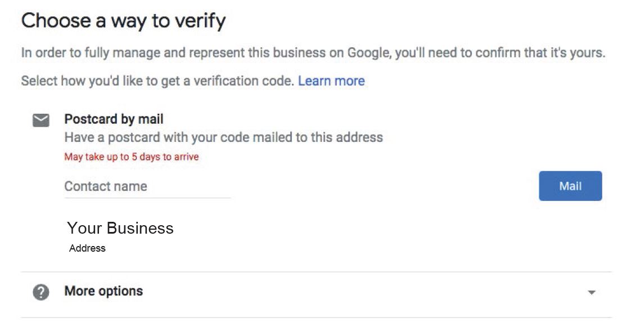Click the Your Business name text

point(120,228)
